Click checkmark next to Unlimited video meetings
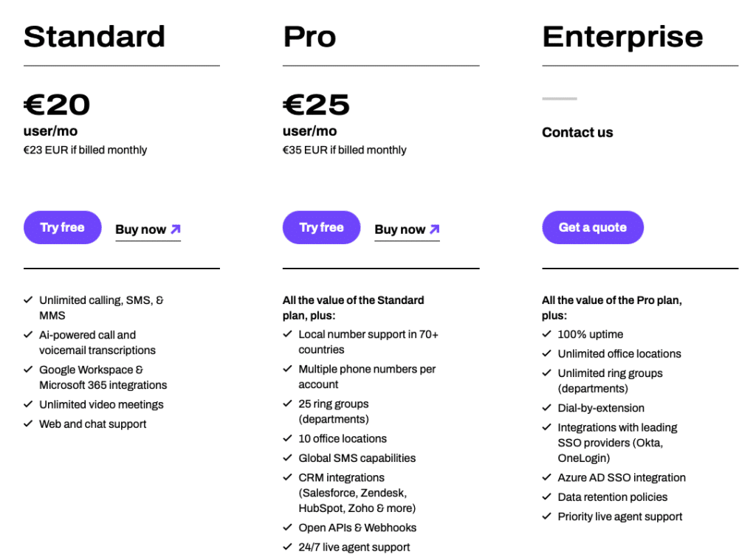The height and width of the screenshot is (560, 756). (28, 404)
